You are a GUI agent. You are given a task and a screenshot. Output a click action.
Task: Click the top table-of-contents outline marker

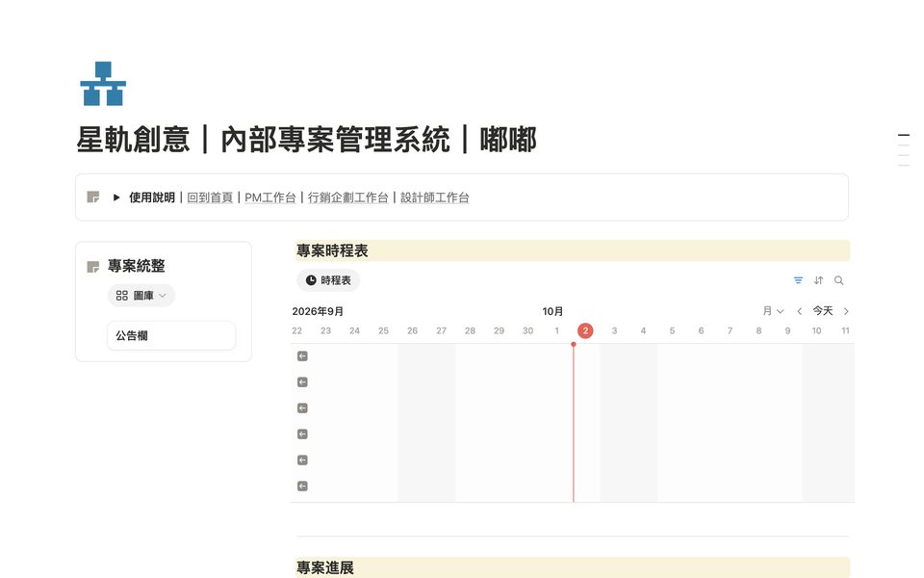click(x=904, y=135)
